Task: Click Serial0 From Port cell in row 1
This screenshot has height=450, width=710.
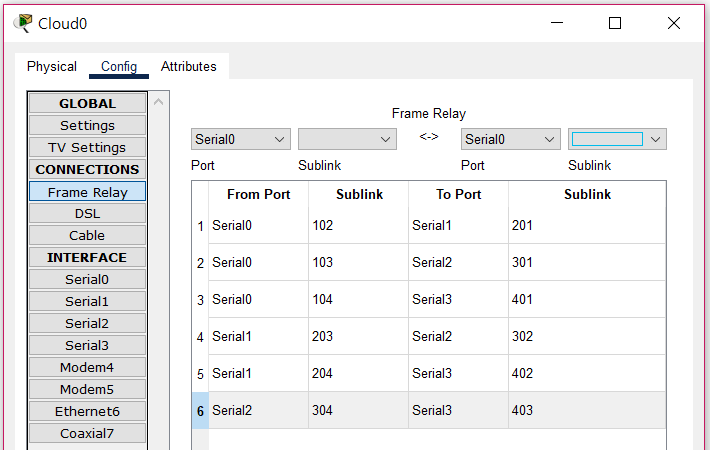Action: pos(259,225)
